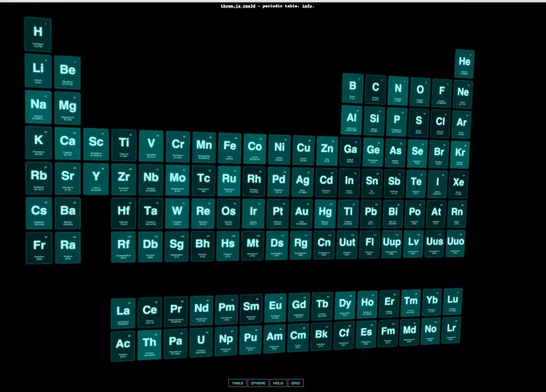546x392 pixels.
Task: Select the Carbon (C) element tile
Action: [375, 90]
